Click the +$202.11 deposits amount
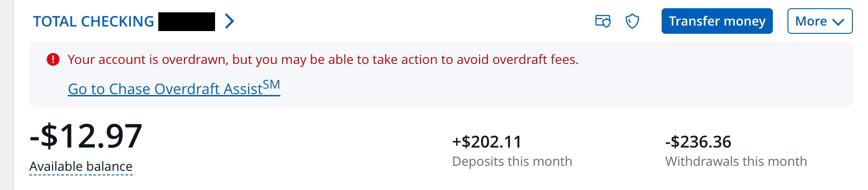 (x=486, y=142)
